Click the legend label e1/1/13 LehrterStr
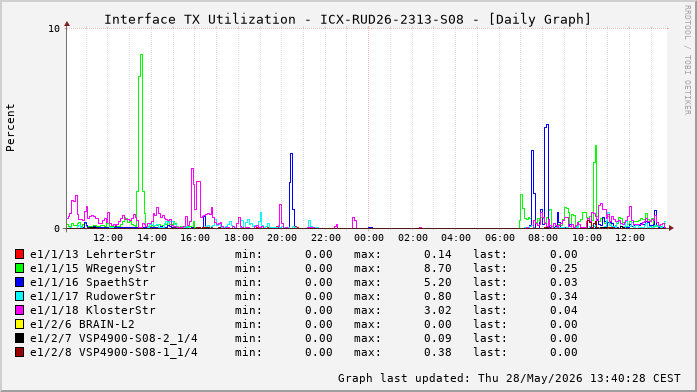 pos(93,254)
